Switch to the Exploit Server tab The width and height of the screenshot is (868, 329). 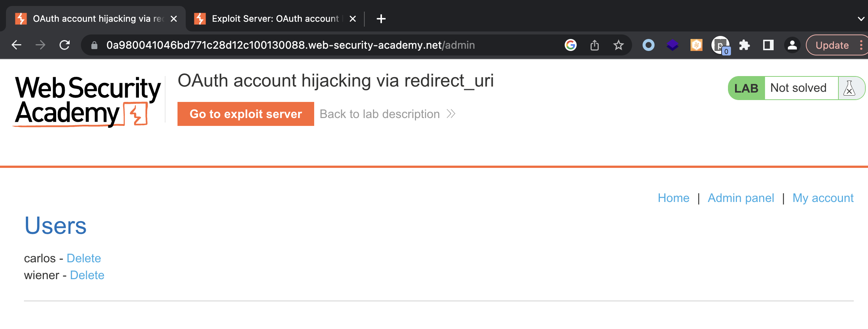(x=275, y=19)
